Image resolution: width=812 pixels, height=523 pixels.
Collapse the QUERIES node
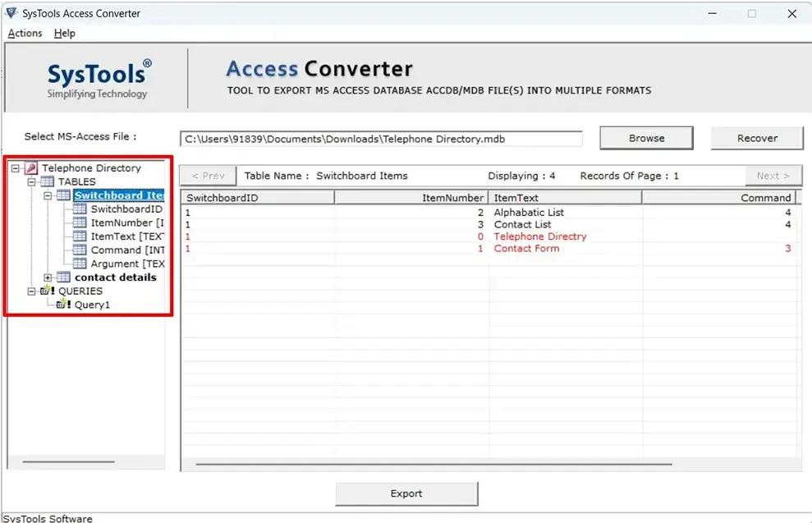31,291
